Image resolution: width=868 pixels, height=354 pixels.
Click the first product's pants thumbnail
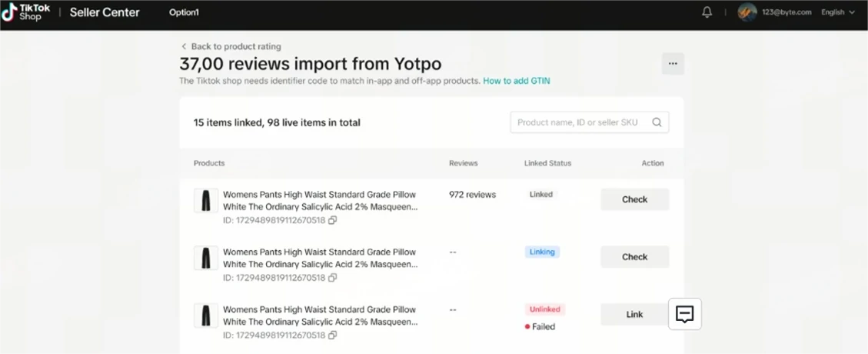point(205,200)
